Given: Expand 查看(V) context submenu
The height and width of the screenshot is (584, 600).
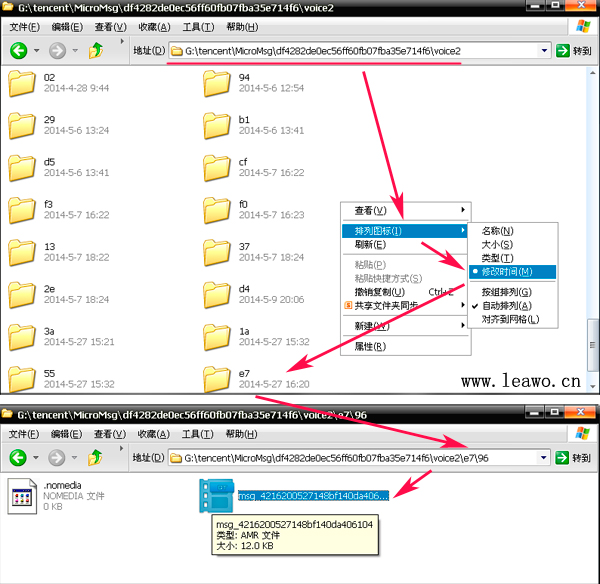Looking at the screenshot, I should pyautogui.click(x=405, y=210).
